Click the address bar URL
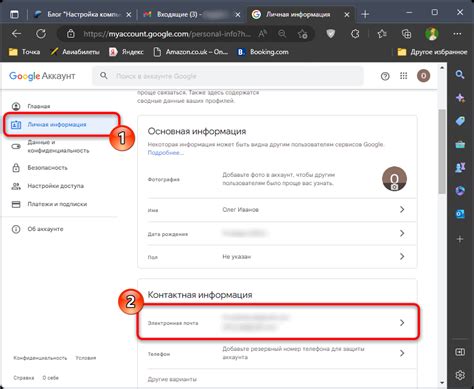This screenshot has height=389, width=474. pyautogui.click(x=167, y=34)
